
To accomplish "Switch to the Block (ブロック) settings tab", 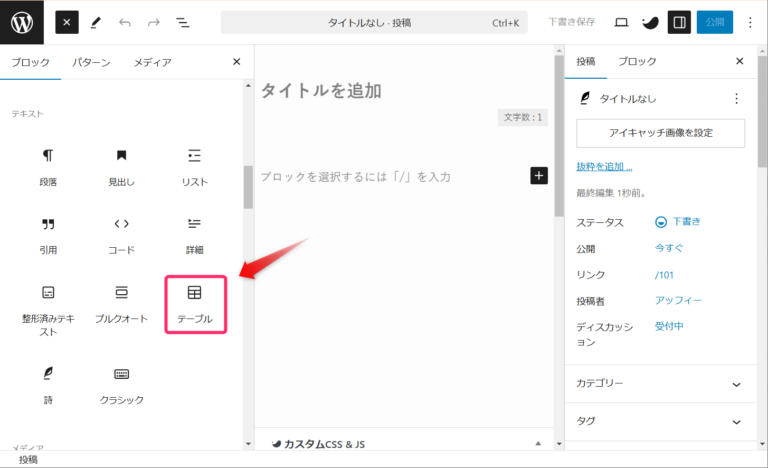I will point(637,61).
